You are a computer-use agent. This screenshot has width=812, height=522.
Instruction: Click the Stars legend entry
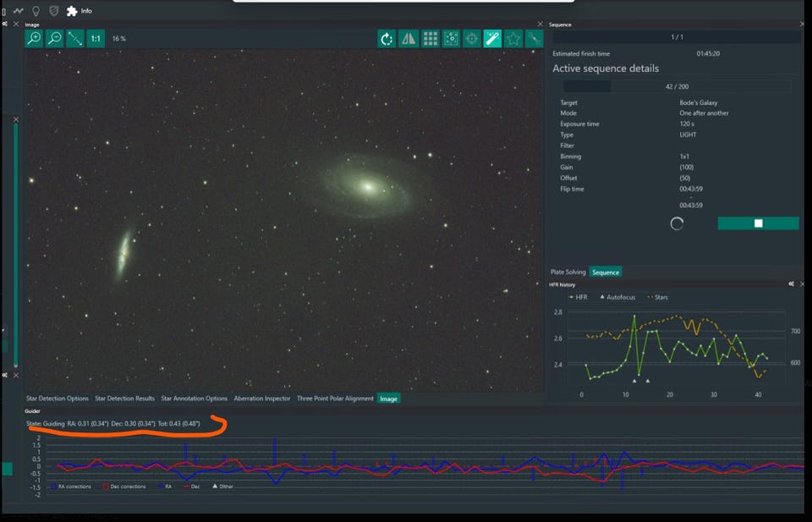click(657, 297)
